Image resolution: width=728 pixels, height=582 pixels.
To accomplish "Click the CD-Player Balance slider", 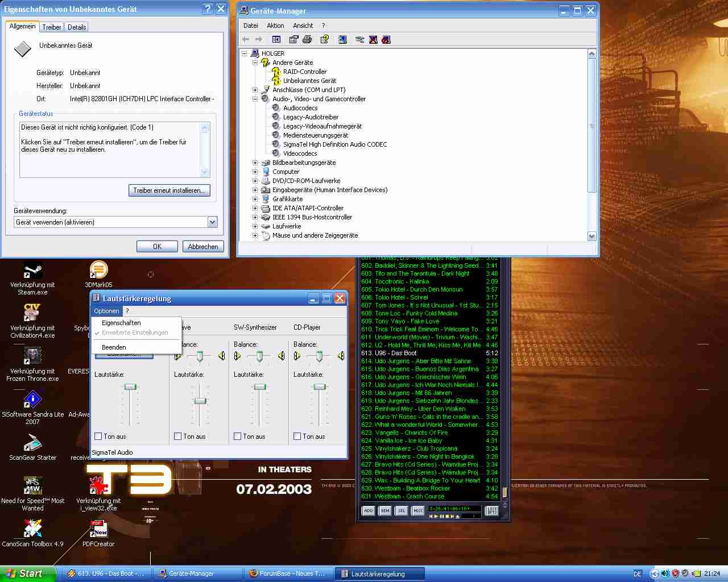I will 319,356.
